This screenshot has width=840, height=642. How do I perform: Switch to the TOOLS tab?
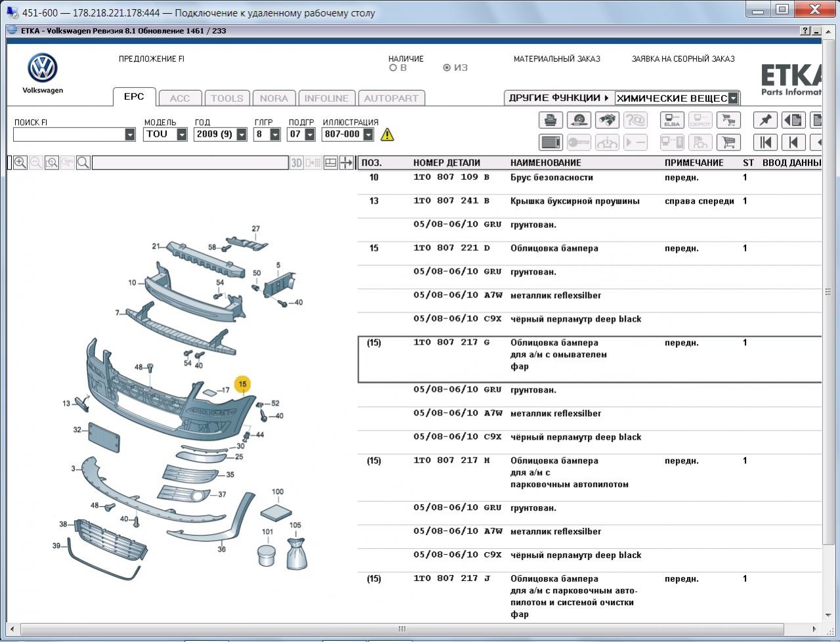(x=227, y=98)
